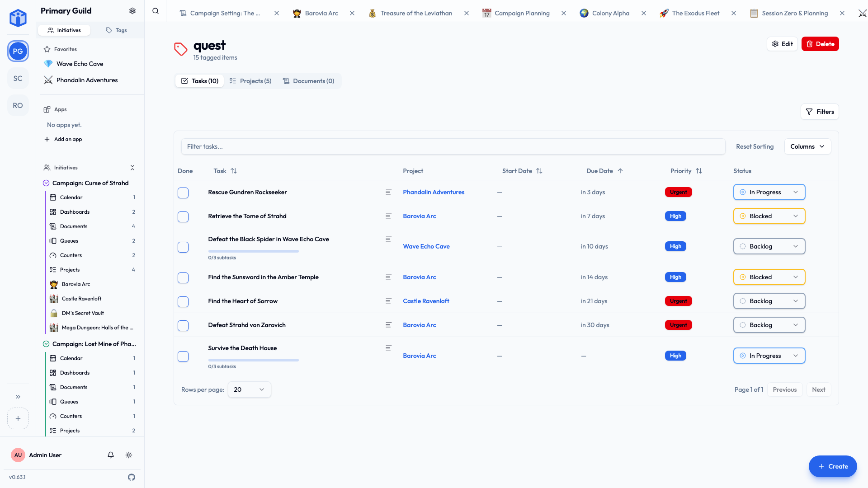
Task: Add a new guild with plus icon
Action: pyautogui.click(x=18, y=418)
